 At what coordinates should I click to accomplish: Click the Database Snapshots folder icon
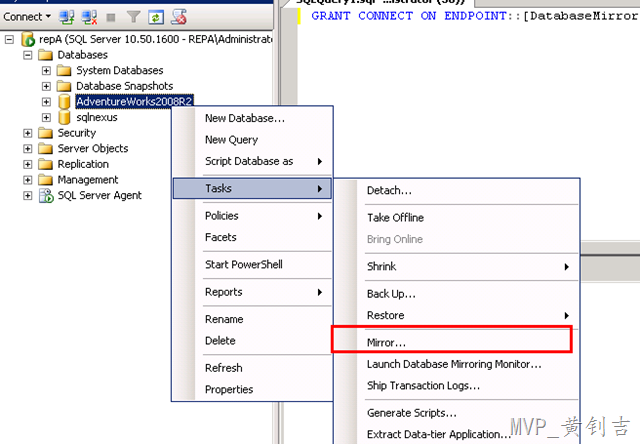64,86
